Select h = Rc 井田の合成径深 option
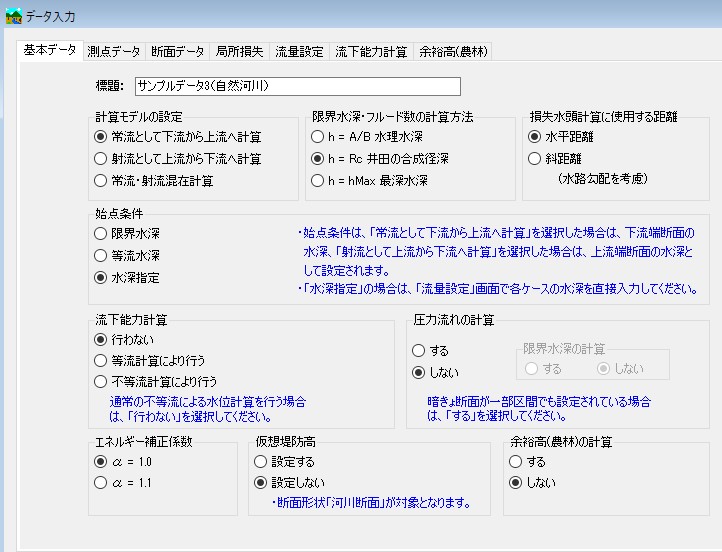 (x=379, y=159)
